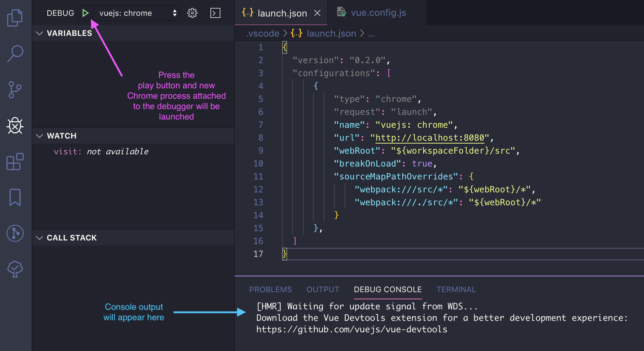This screenshot has height=351, width=644.
Task: Click the breadcrumb ellipsis item
Action: pyautogui.click(x=372, y=34)
